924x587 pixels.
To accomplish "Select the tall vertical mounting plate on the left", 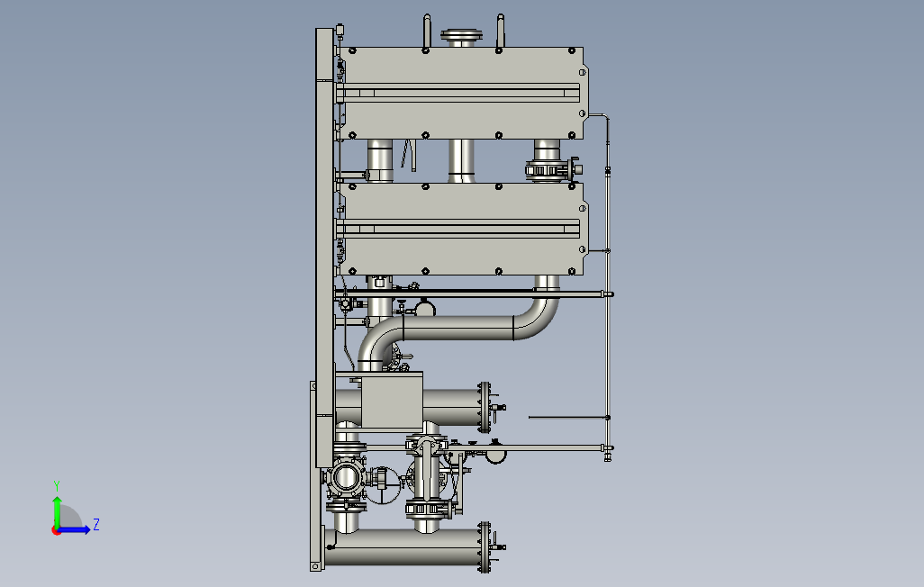I will click(325, 248).
